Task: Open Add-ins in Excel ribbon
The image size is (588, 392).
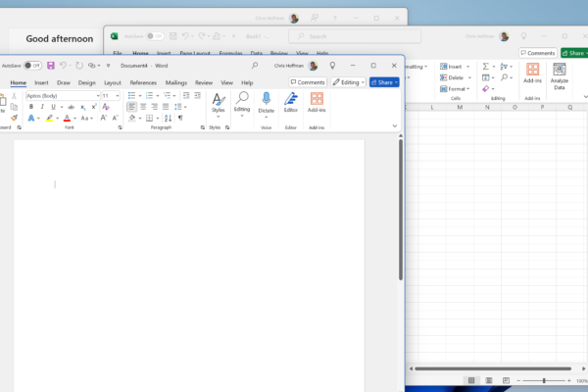Action: pos(532,73)
